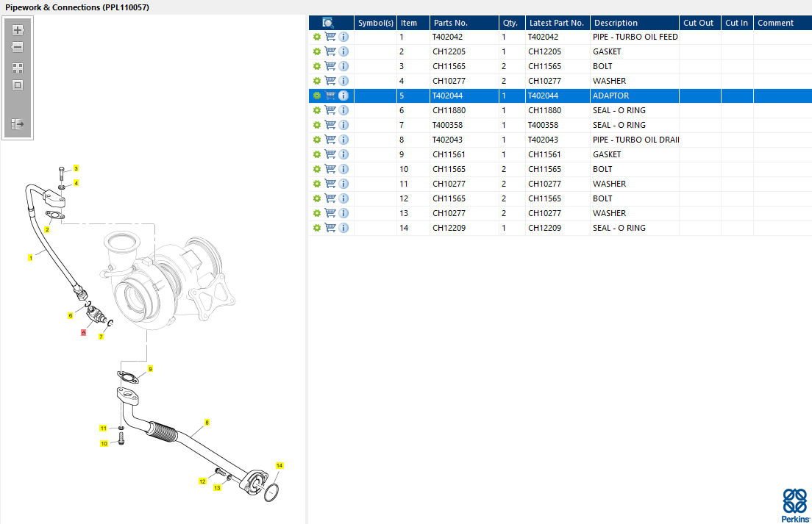Click the list export arrow icon

click(x=18, y=124)
